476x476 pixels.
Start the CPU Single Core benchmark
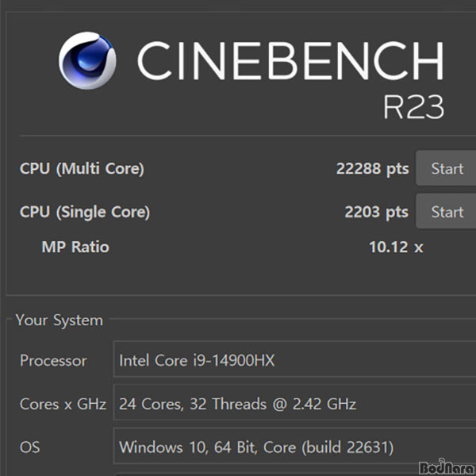(x=446, y=211)
